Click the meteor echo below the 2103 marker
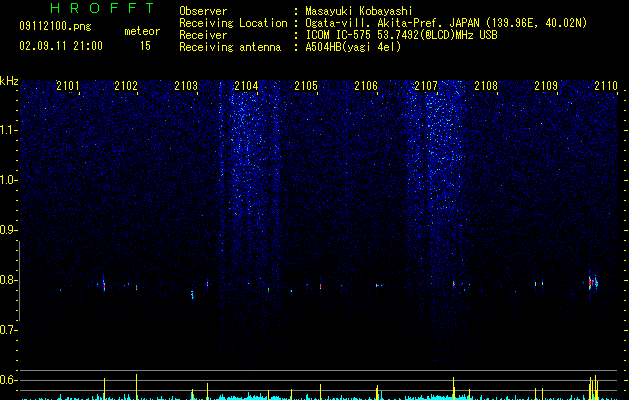The image size is (629, 400). click(x=192, y=295)
